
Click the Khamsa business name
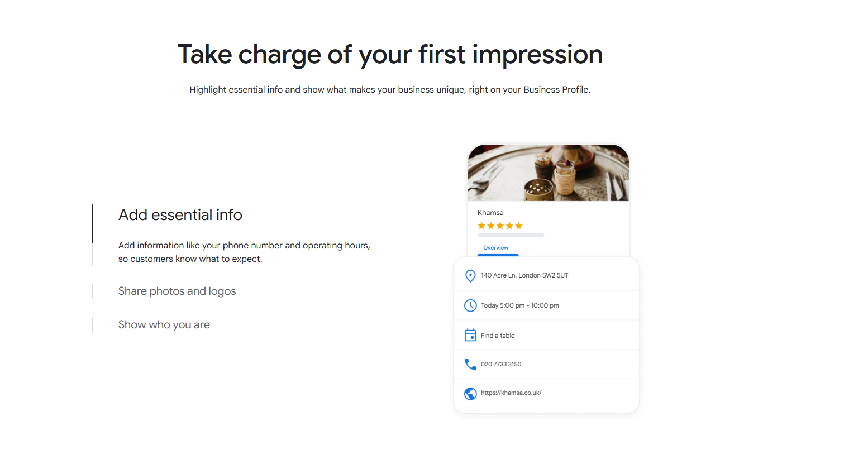490,213
